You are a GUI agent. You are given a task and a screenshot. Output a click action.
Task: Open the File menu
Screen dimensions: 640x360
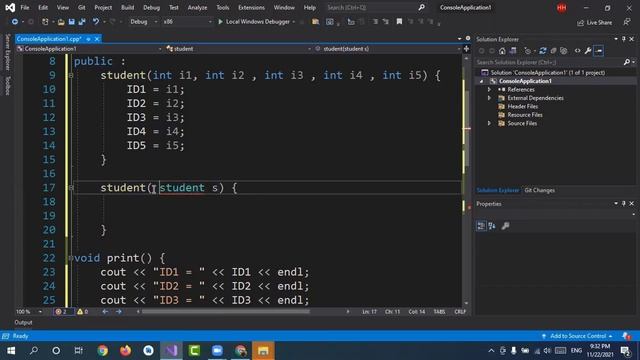pyautogui.click(x=24, y=7)
